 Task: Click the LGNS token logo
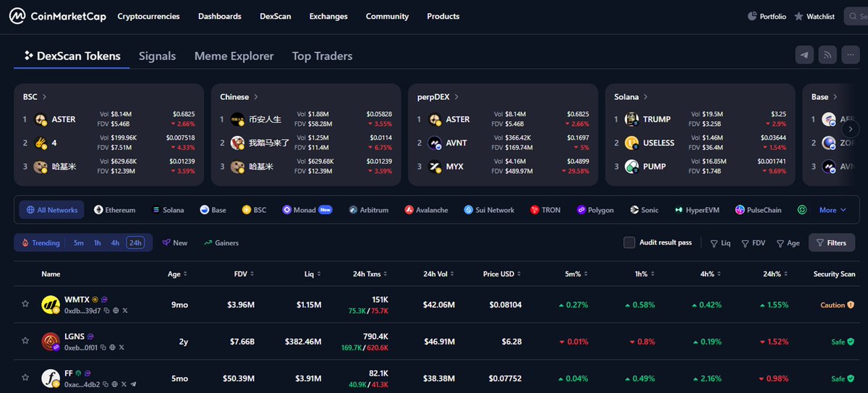pyautogui.click(x=50, y=341)
